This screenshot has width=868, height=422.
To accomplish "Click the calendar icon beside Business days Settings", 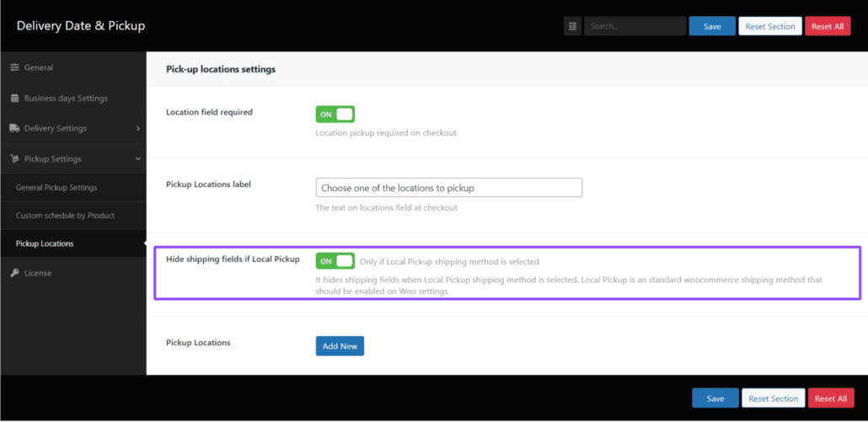I will 14,99.
